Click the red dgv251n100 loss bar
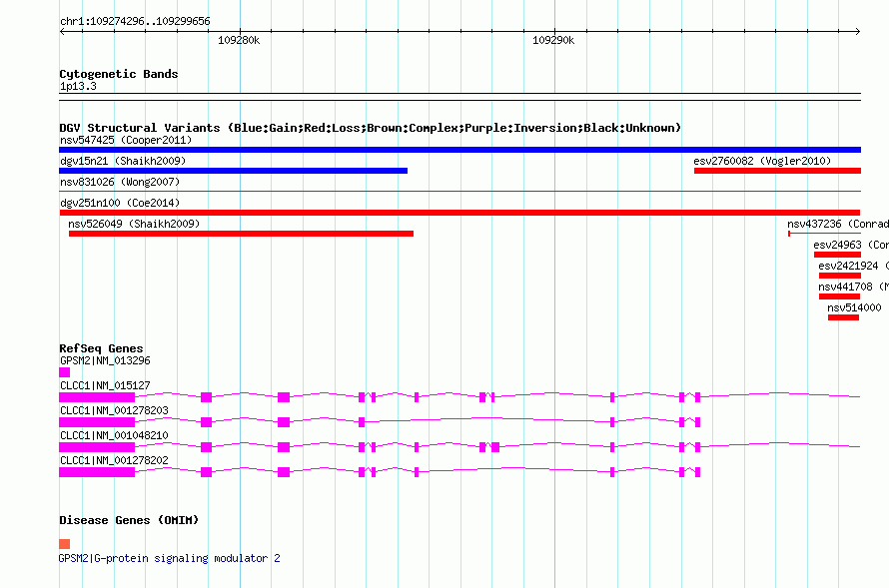The image size is (889, 588). [459, 213]
